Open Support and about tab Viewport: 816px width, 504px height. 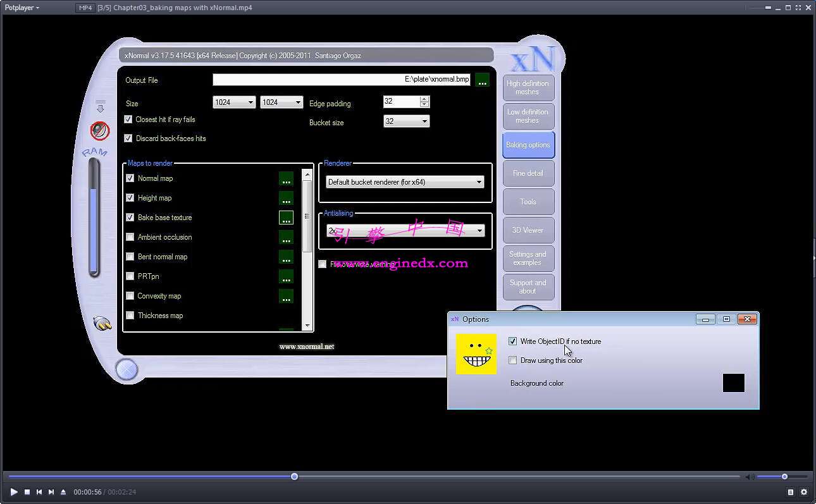click(x=528, y=287)
